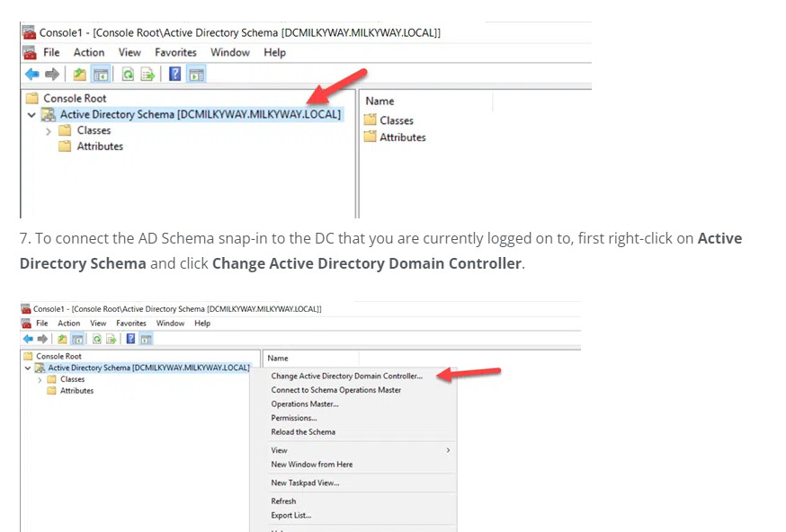Click Export List icon in top console toolbar
Image resolution: width=786 pixels, height=532 pixels.
(147, 75)
